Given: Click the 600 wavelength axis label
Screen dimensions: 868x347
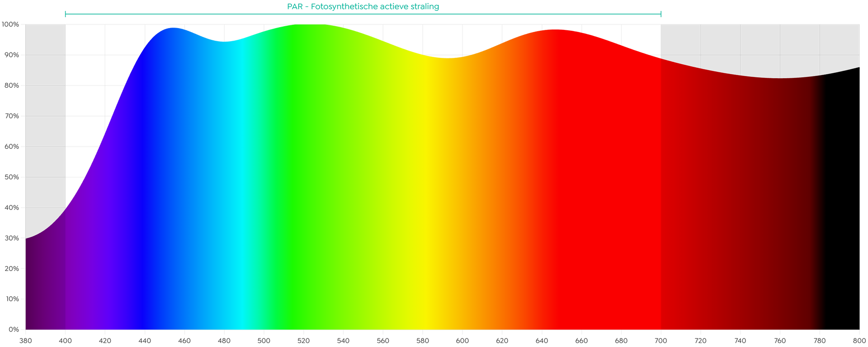Looking at the screenshot, I should 462,340.
